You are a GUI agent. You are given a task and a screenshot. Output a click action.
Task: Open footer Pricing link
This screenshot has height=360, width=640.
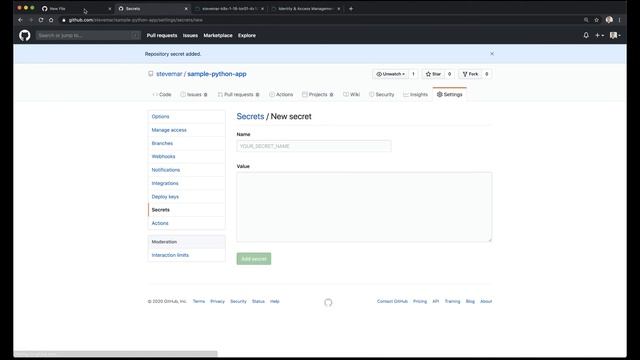point(420,301)
